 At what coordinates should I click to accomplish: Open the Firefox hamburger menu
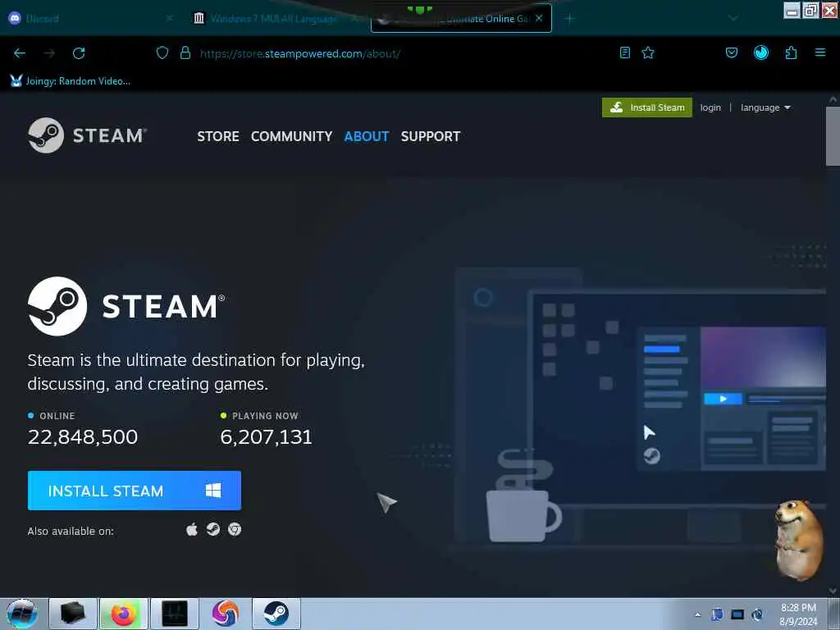[x=820, y=52]
